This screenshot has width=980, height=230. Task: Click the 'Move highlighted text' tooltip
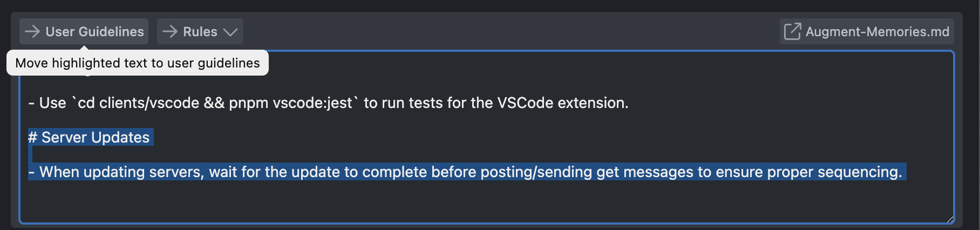(x=138, y=63)
